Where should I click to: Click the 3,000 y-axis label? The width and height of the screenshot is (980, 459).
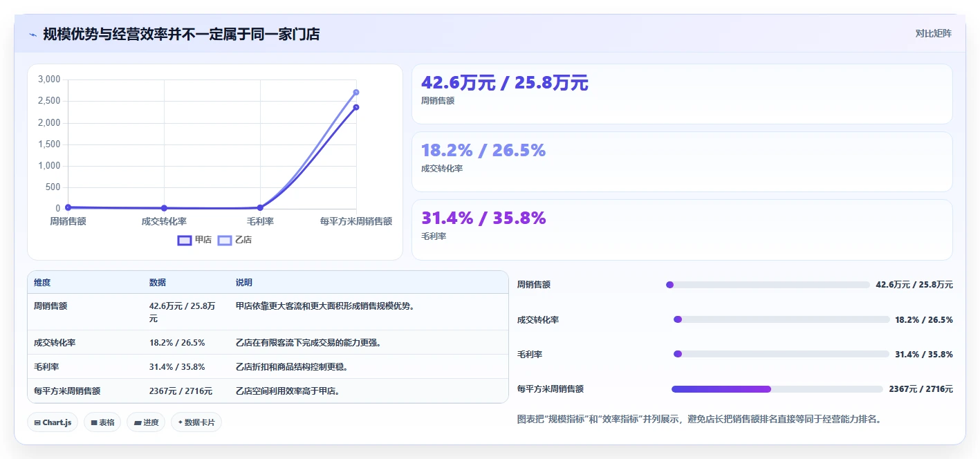pyautogui.click(x=49, y=79)
